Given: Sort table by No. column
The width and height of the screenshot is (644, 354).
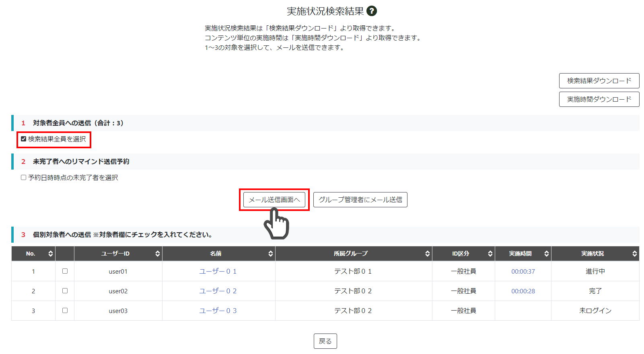Looking at the screenshot, I should coord(50,254).
